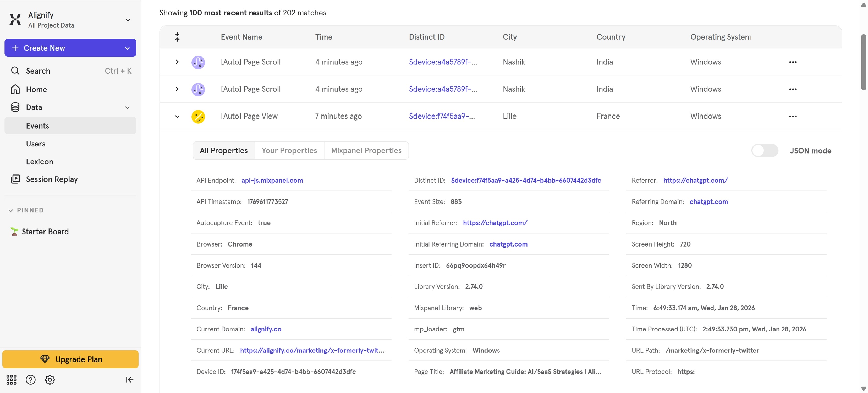Screen dimensions: 868x393
Task: Switch to the Mixpanel Properties tab
Action: click(366, 151)
